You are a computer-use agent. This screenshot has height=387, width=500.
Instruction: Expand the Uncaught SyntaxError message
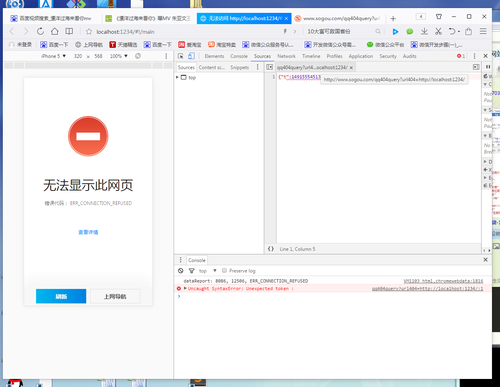[x=185, y=288]
